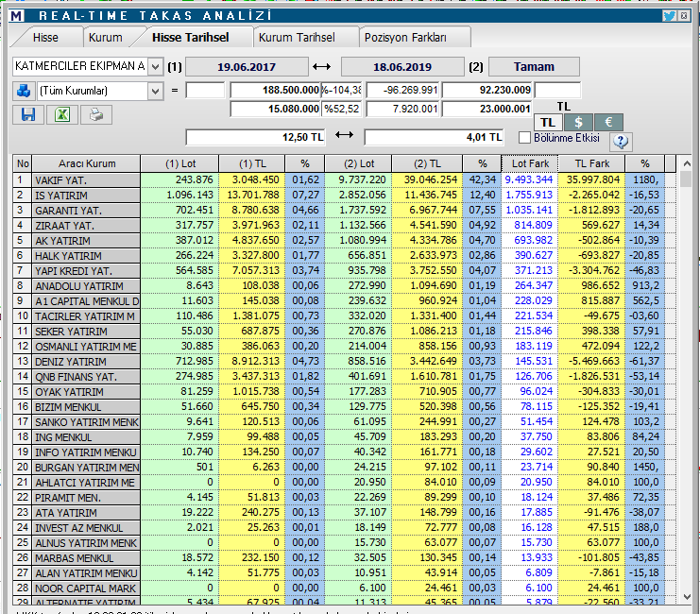Click the 92.230.009 field
Screen dimensions: 700x614
click(x=487, y=90)
